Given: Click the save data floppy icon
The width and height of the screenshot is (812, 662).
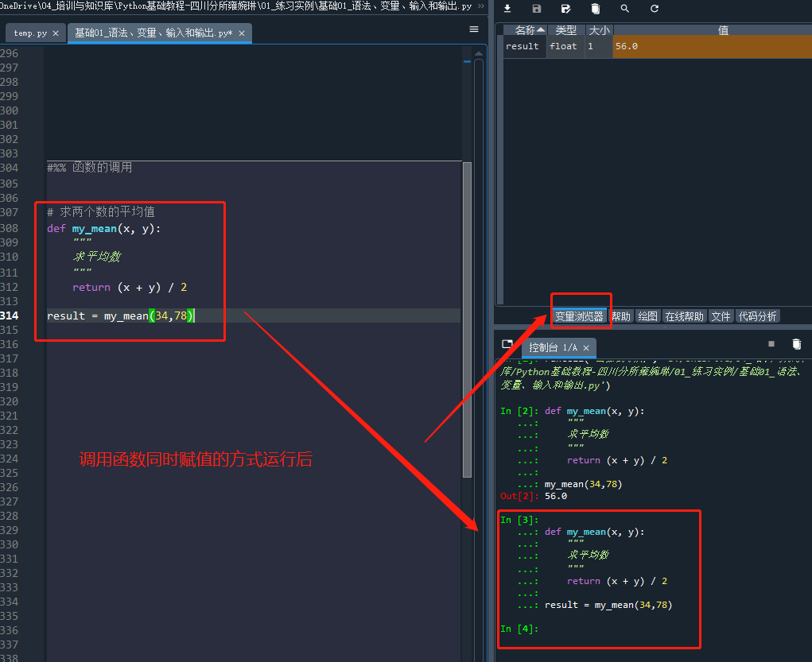Looking at the screenshot, I should [537, 8].
